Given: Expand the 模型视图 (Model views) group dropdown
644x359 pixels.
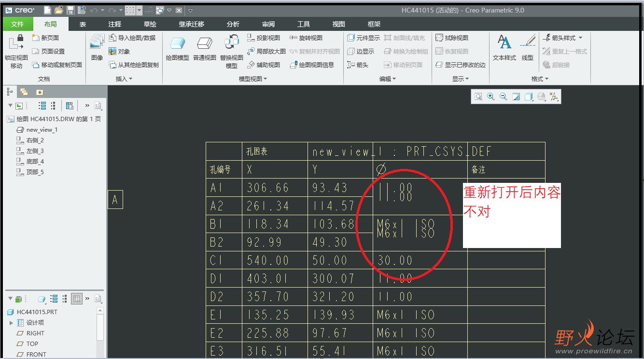Looking at the screenshot, I should pos(253,79).
